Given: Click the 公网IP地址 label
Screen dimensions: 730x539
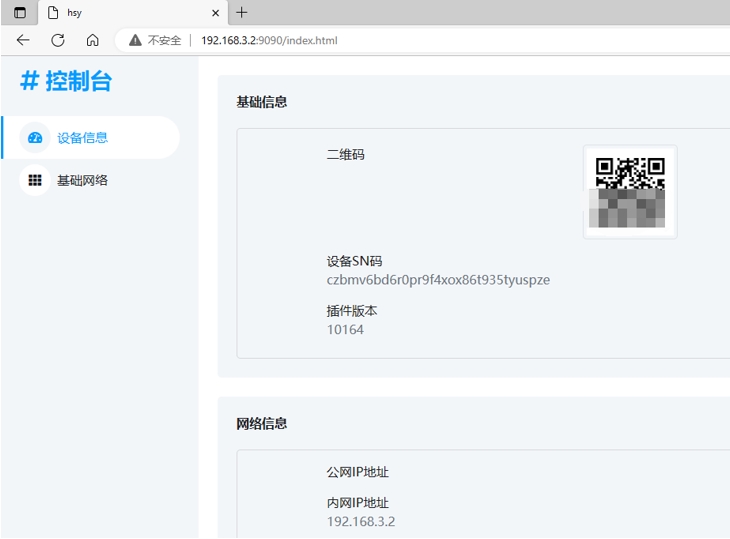Looking at the screenshot, I should pyautogui.click(x=358, y=472).
